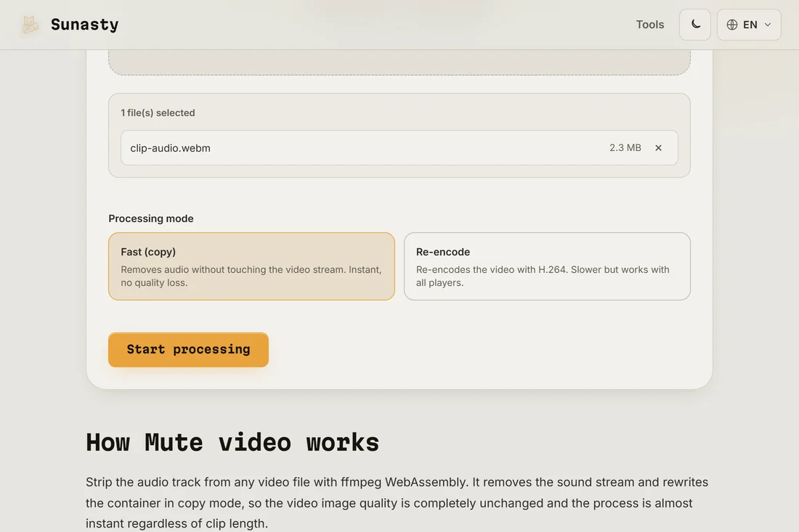Screen dimensions: 799x532
Task: Click the 1 file(s) selected label
Action: (158, 113)
